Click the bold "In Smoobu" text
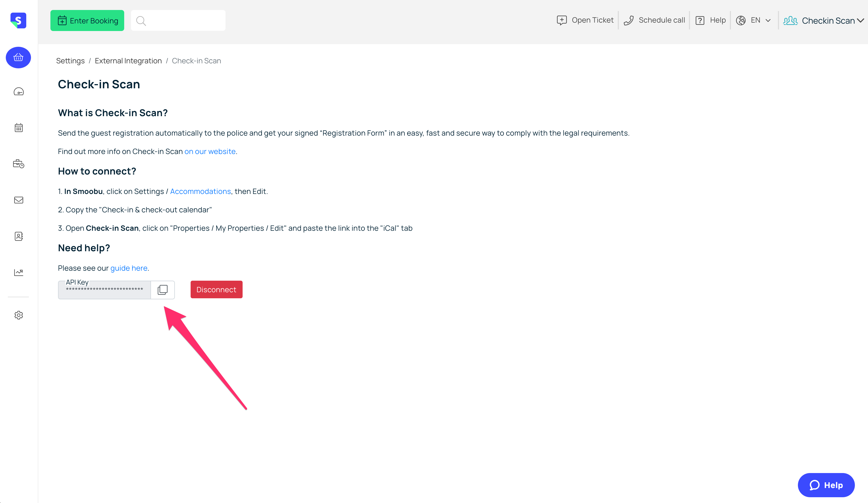The image size is (868, 503). pos(83,191)
